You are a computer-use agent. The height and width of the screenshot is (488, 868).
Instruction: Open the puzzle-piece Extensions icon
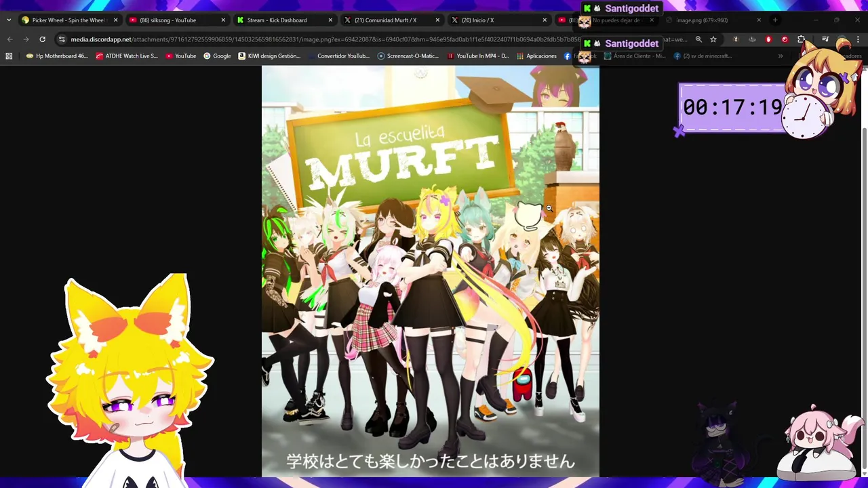tap(802, 39)
